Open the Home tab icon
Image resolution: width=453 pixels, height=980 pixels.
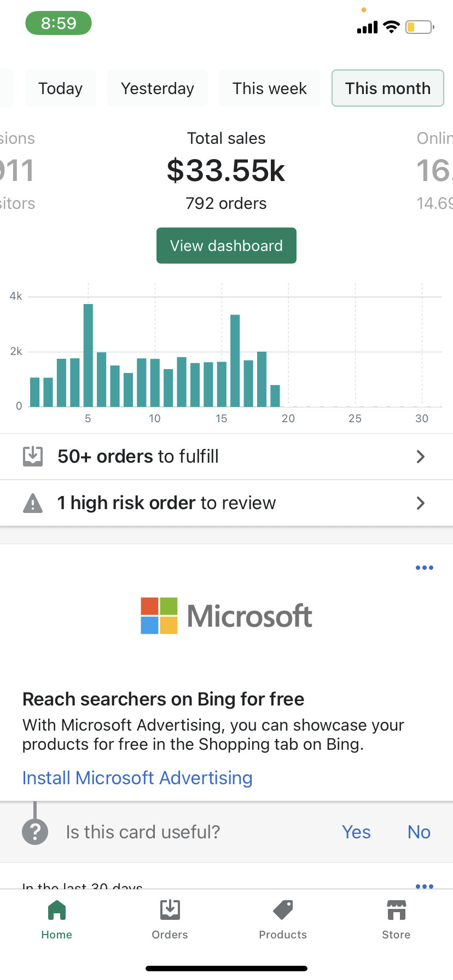coord(57,911)
